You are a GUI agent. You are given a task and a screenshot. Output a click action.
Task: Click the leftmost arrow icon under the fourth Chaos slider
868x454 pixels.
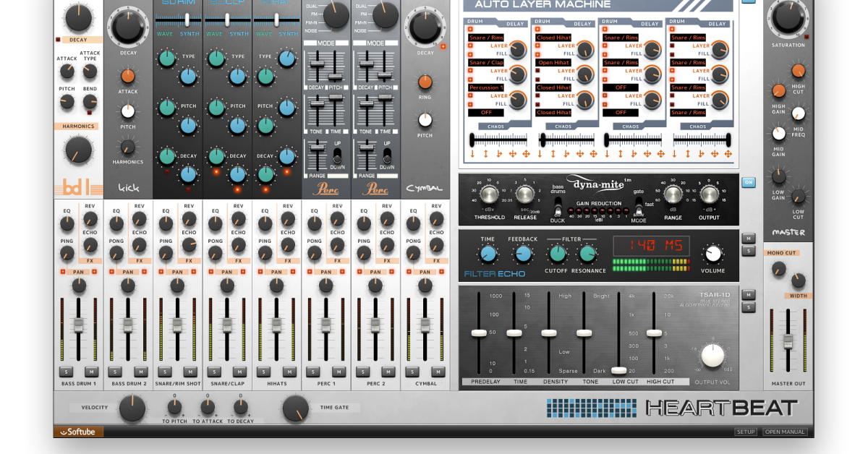[x=676, y=153]
